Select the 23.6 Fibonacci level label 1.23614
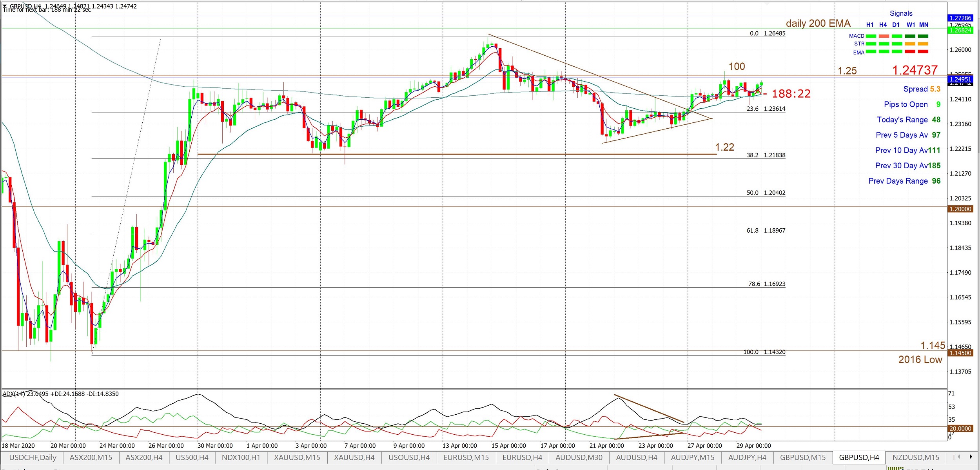 pos(766,109)
